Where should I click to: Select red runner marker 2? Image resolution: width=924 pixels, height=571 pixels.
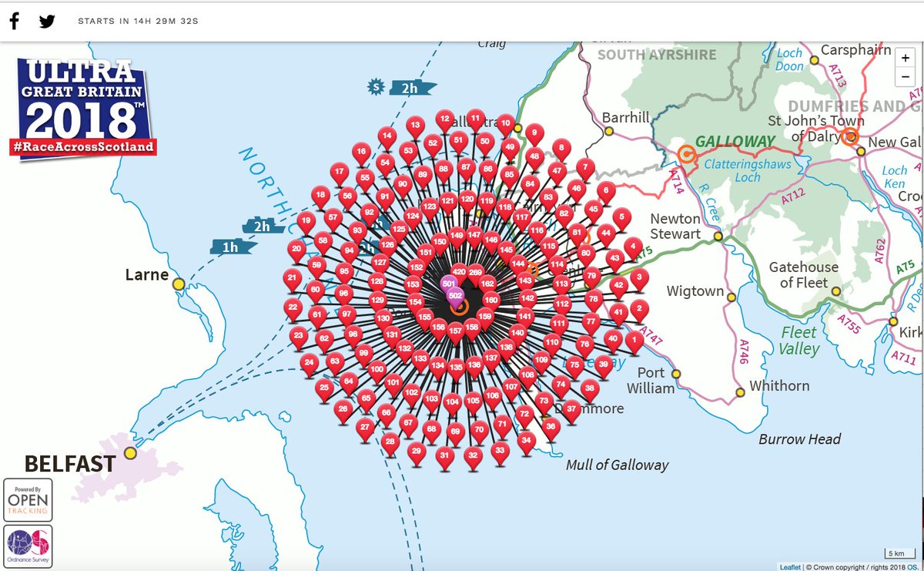[x=638, y=311]
